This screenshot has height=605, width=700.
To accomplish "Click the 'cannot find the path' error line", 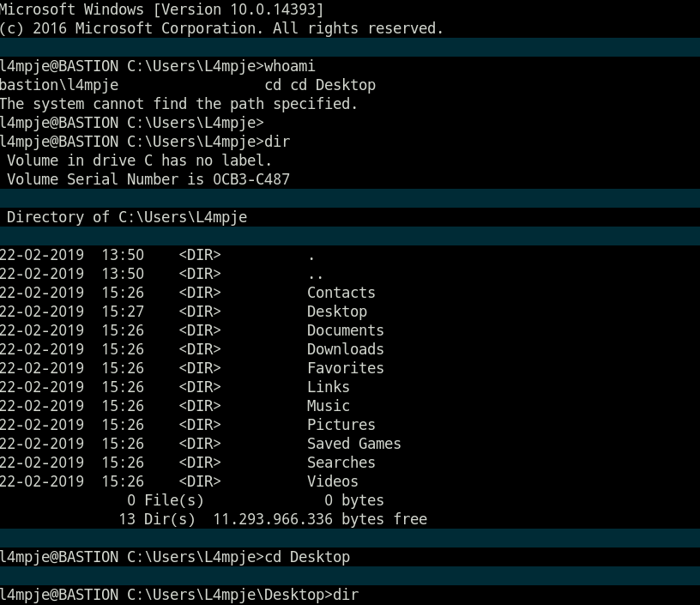I will 178,104.
